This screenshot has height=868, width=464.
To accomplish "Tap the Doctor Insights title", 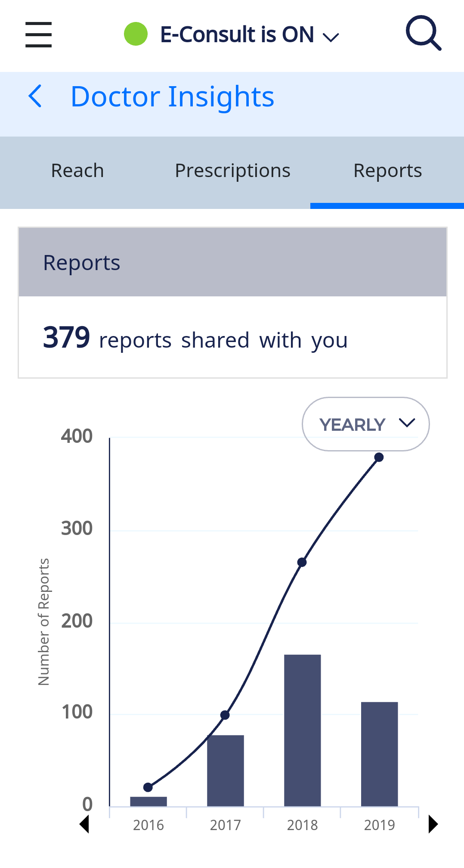I will (x=172, y=96).
